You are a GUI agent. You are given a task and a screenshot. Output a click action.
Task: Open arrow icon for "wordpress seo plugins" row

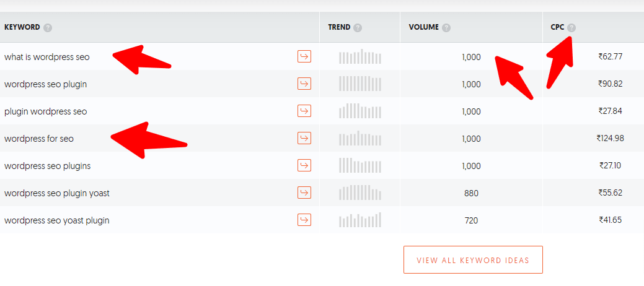point(304,165)
